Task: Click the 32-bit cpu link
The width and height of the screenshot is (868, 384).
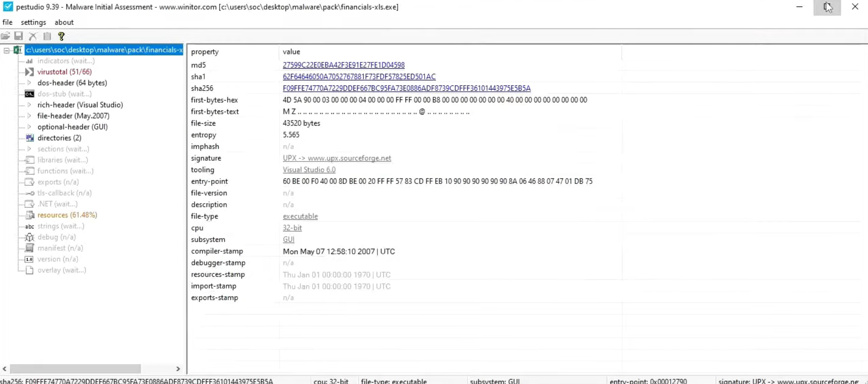Action: pyautogui.click(x=292, y=228)
